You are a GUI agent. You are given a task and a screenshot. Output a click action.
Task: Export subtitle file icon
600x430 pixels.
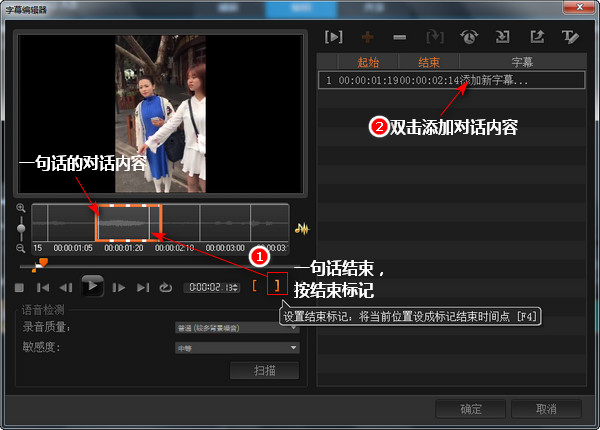(x=537, y=37)
